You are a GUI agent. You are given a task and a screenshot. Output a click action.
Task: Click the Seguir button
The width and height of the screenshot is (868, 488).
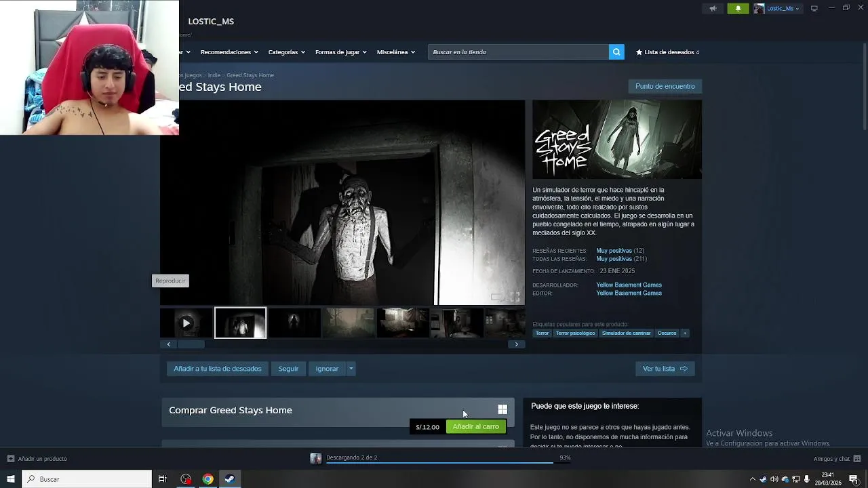click(x=288, y=369)
